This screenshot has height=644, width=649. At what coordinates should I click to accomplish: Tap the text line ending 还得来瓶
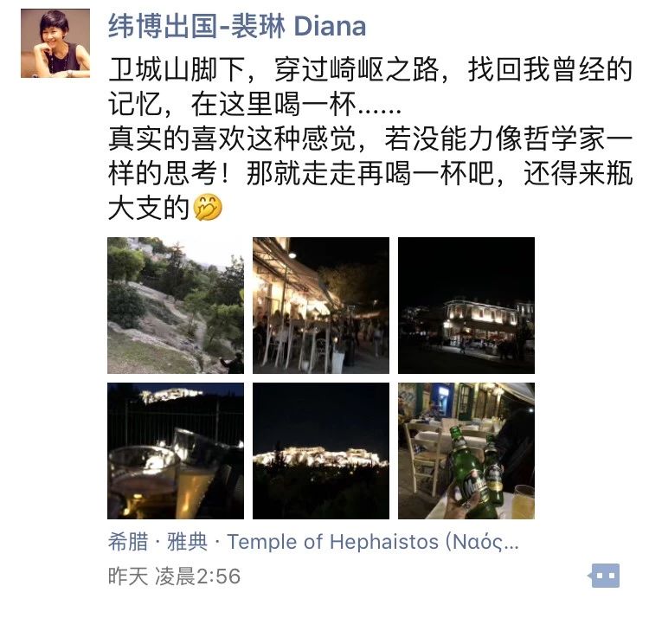click(x=370, y=173)
